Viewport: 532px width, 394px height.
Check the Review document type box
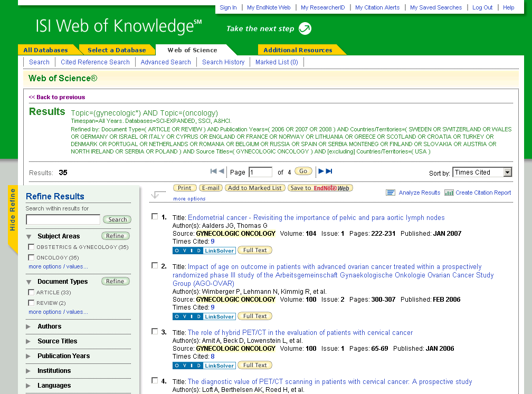coord(31,302)
